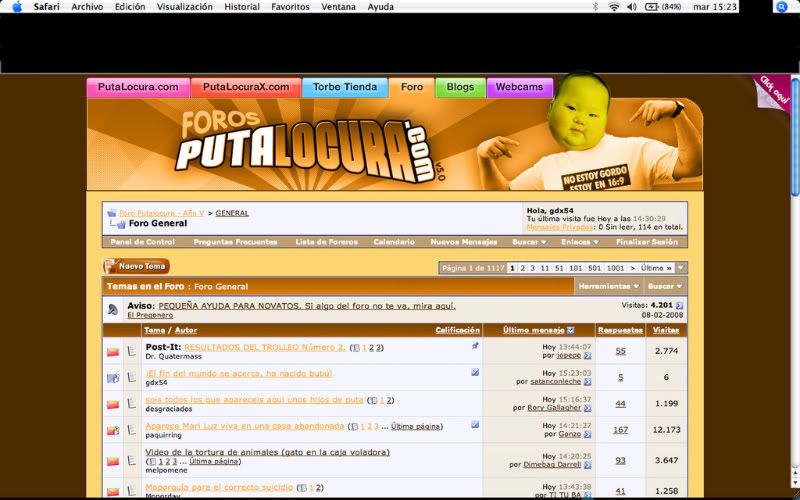Click the Bluetooth icon in the menu bar
Viewport: 800px width, 500px height.
(x=595, y=7)
